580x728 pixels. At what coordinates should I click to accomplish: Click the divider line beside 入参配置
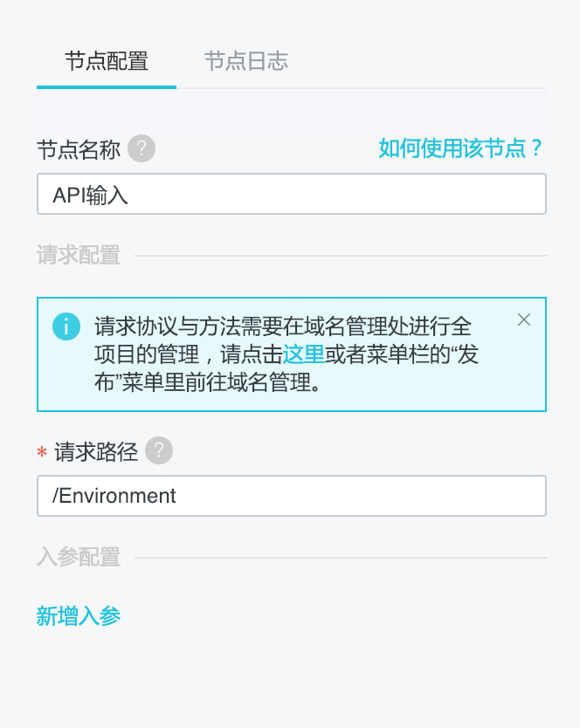[x=341, y=558]
